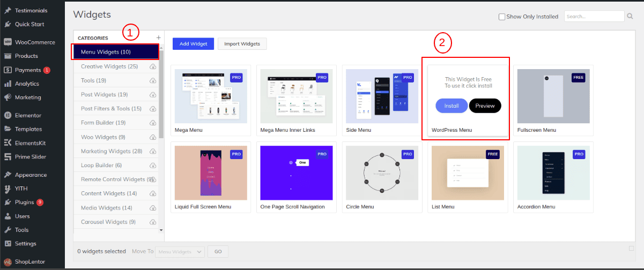Install the WordPress Menu widget
Screen dimensions: 644x270
[451, 106]
